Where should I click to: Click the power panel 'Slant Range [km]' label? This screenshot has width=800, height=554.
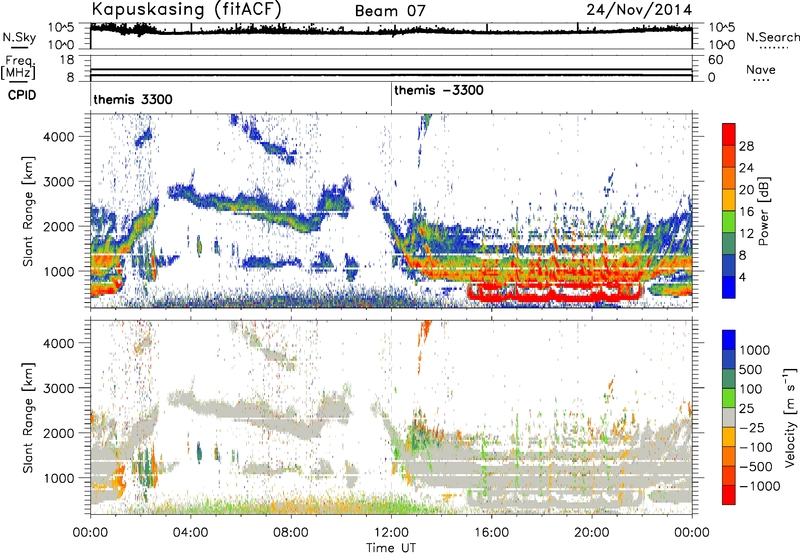28,212
